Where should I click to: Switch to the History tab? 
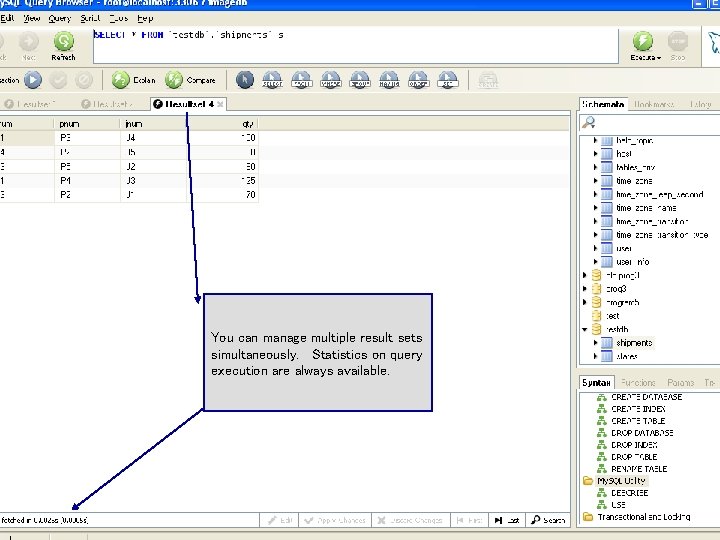700,104
